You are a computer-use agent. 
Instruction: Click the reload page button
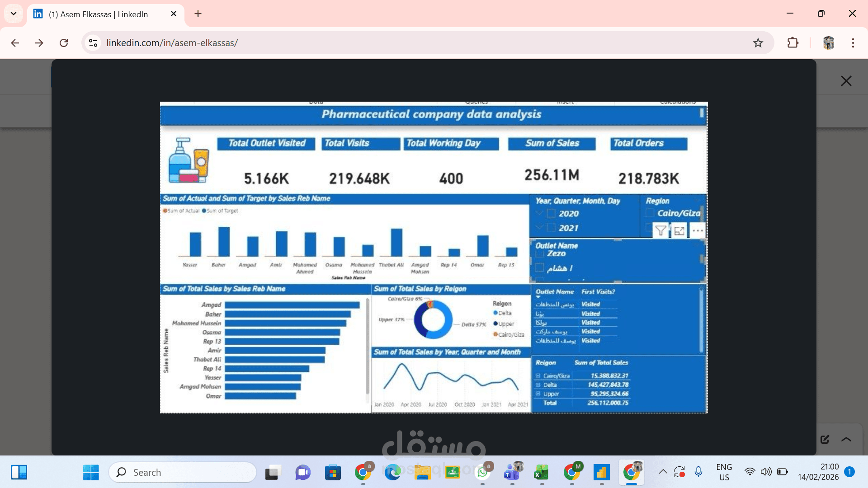click(x=64, y=43)
